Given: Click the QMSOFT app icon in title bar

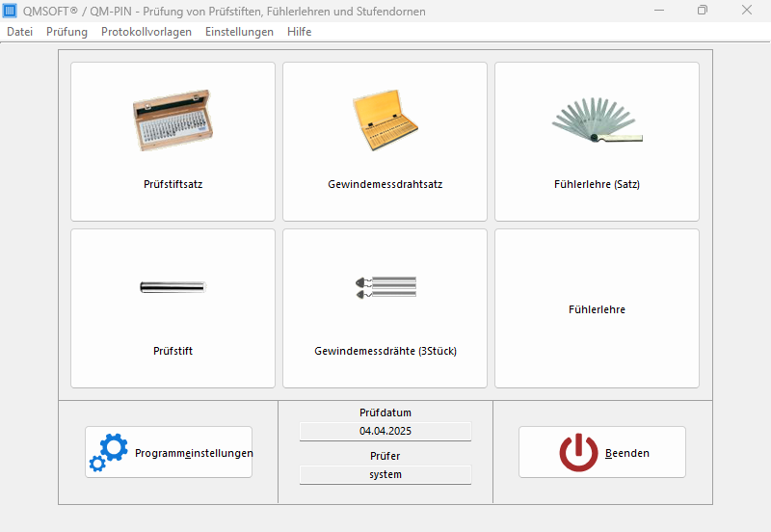Looking at the screenshot, I should [x=10, y=11].
